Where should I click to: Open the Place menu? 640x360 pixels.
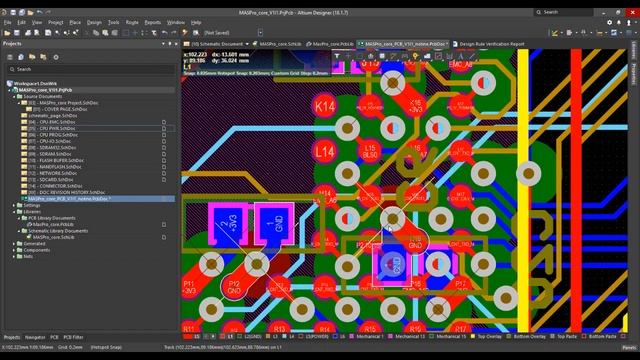(75, 22)
